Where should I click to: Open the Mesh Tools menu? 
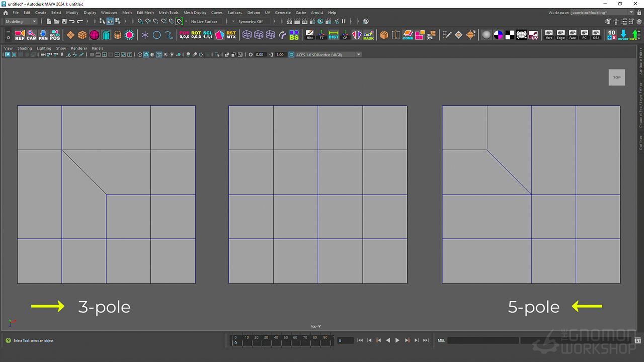(169, 13)
